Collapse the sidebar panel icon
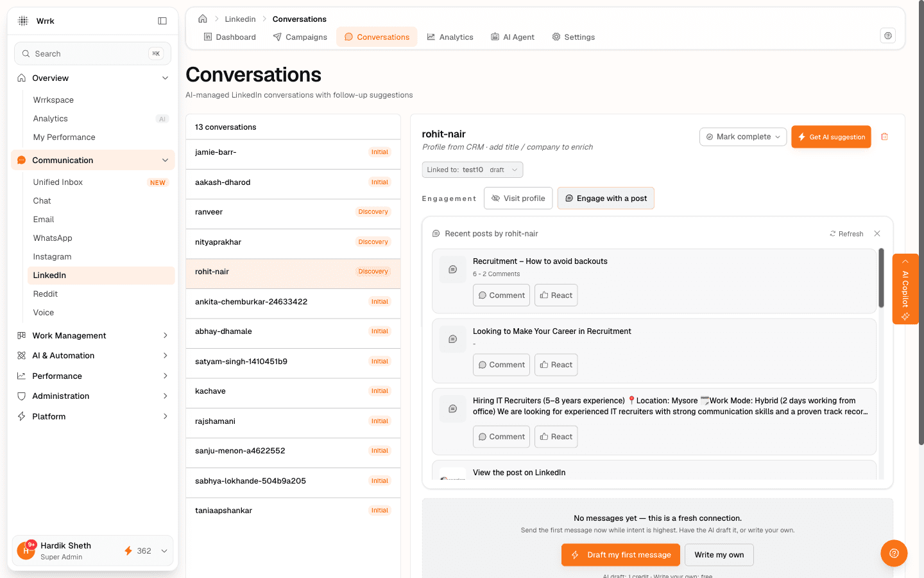 [162, 21]
